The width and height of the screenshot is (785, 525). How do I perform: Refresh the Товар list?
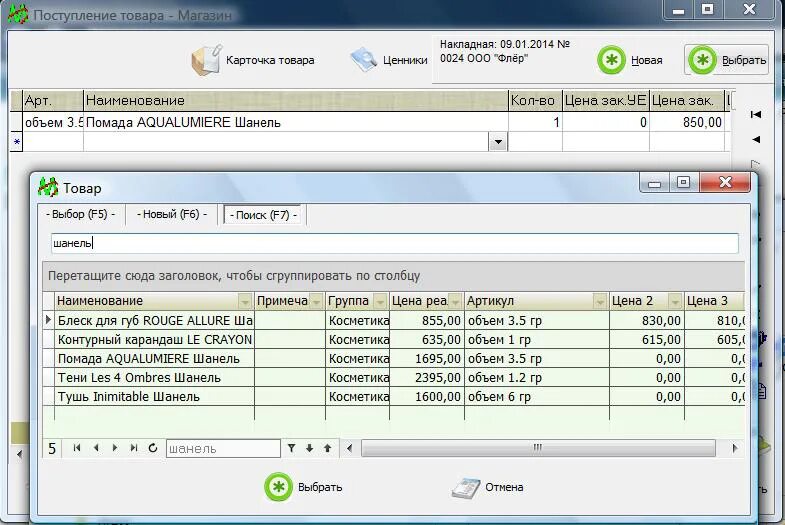(x=153, y=448)
